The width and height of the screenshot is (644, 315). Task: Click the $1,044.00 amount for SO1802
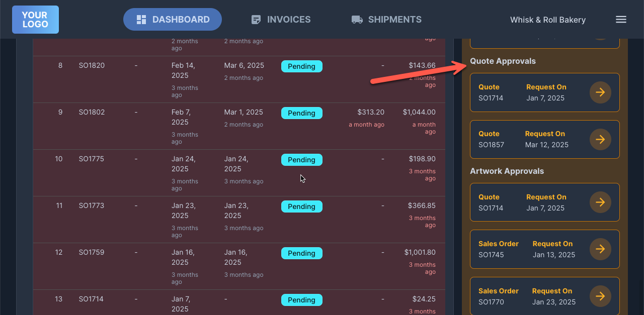tap(419, 112)
